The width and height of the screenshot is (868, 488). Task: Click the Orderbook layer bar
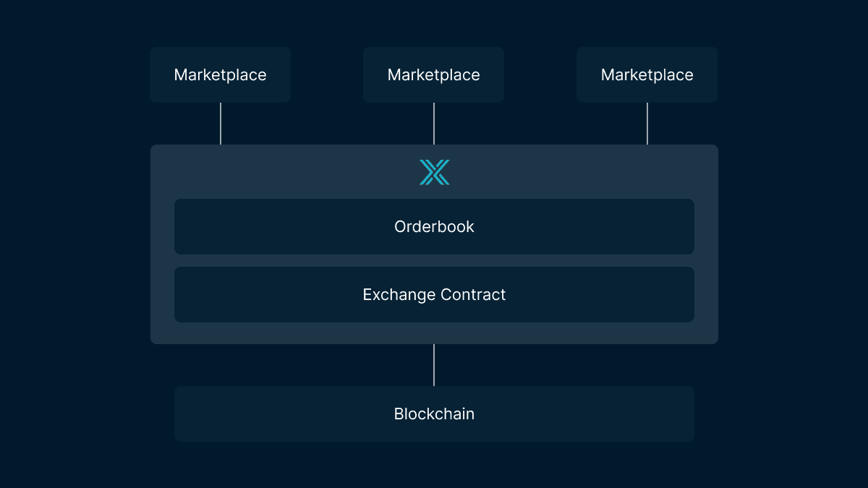tap(434, 227)
